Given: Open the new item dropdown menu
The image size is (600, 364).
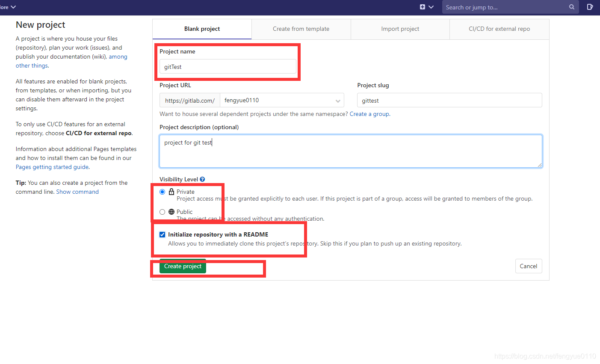Looking at the screenshot, I should (425, 7).
